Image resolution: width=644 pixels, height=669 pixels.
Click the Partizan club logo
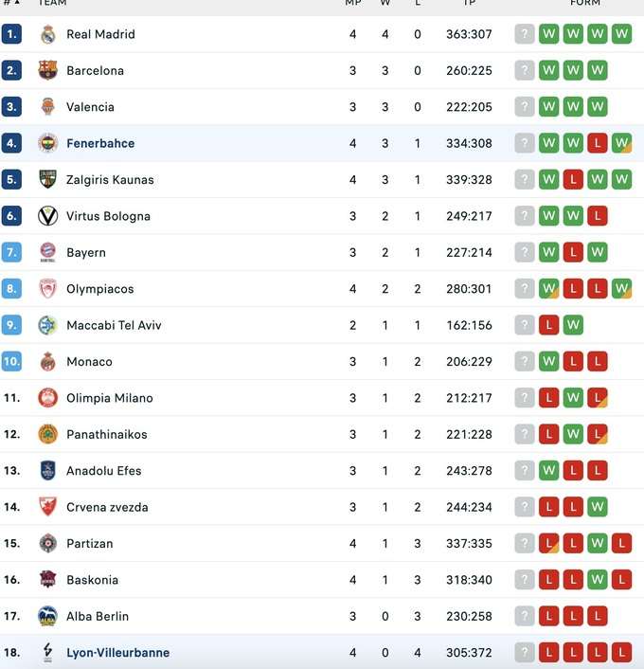pyautogui.click(x=47, y=543)
